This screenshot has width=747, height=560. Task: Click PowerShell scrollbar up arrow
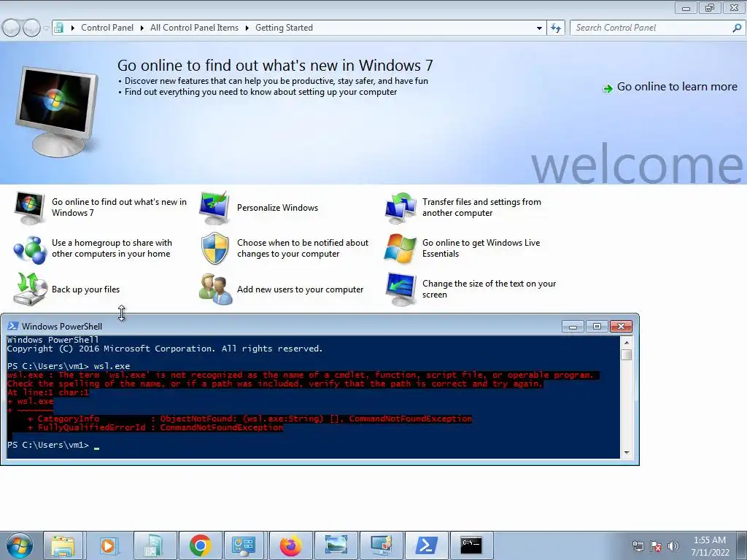[x=627, y=343]
